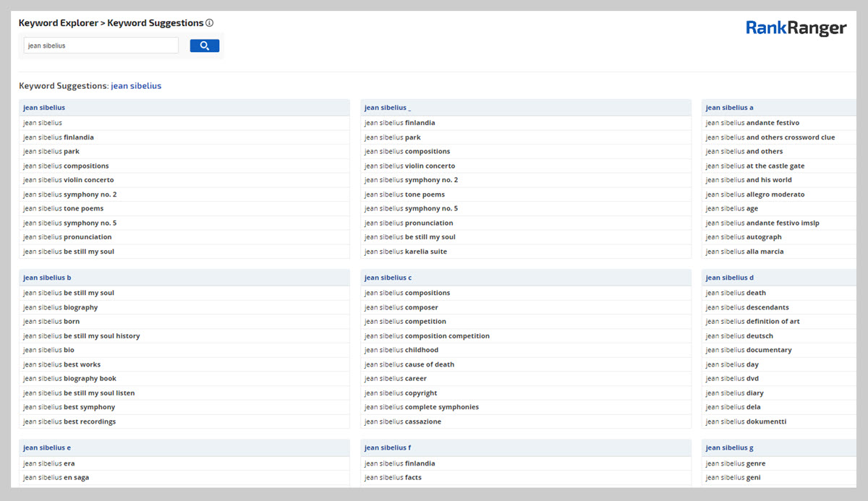Select 'jean sibelius finlandia' in the first table
Viewport: 868px width, 501px height.
pos(59,137)
